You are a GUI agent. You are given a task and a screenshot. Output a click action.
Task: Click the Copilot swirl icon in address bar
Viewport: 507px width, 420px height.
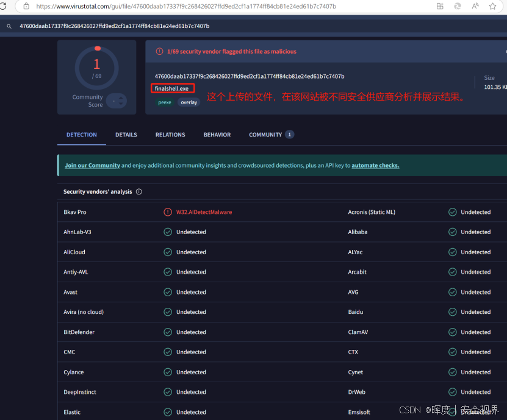458,6
